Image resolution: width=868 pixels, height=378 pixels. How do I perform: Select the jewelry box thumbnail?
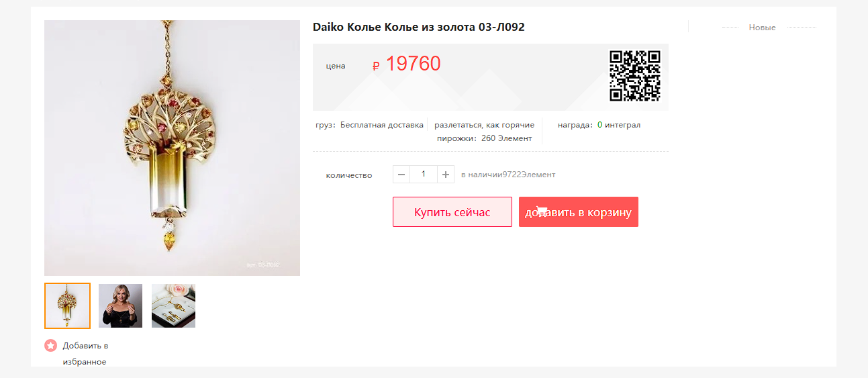pyautogui.click(x=173, y=305)
